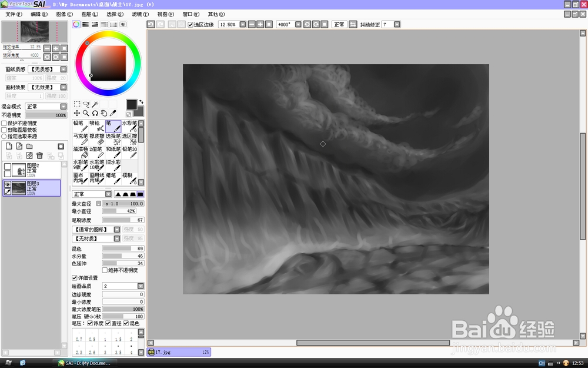Toggle pressure 浓度 checkbox
The height and width of the screenshot is (368, 588).
click(x=90, y=323)
